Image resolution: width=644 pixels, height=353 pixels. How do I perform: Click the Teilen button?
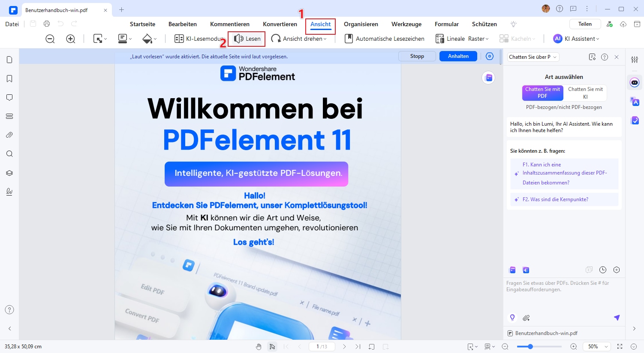[585, 24]
